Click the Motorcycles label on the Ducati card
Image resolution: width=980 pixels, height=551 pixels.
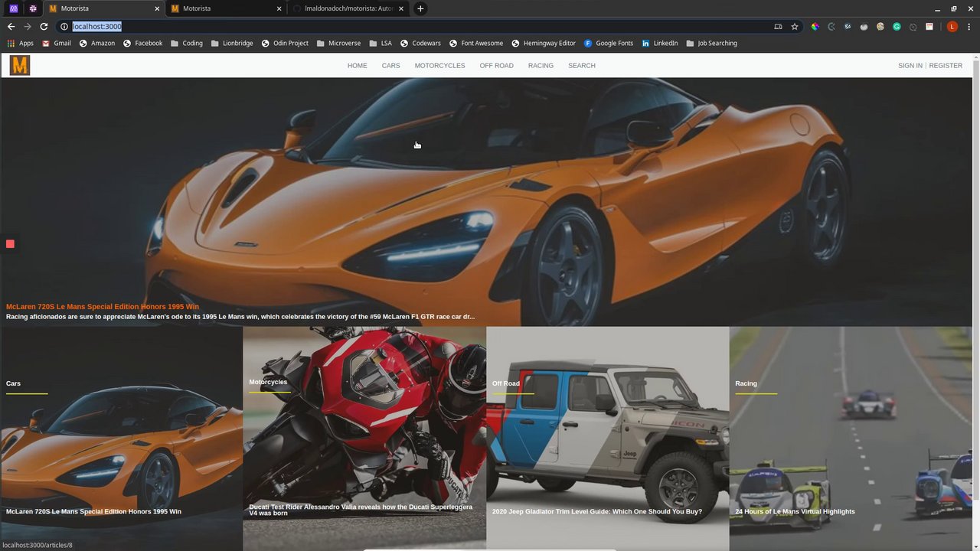(x=268, y=382)
